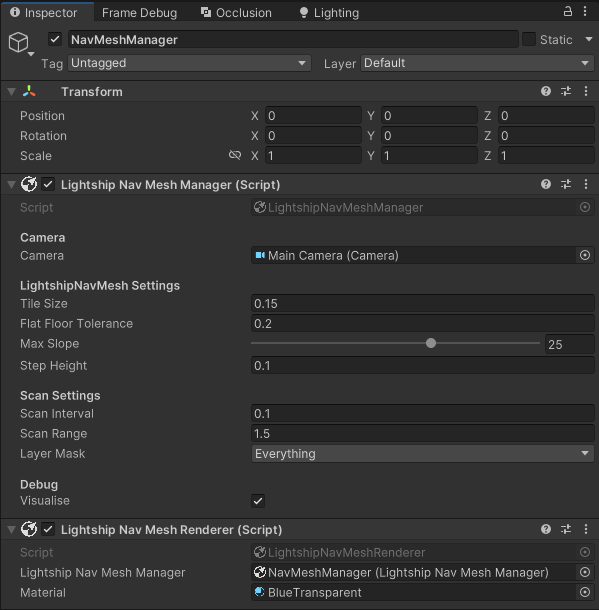Click the Position label in Transform
This screenshot has width=599, height=610.
(42, 116)
